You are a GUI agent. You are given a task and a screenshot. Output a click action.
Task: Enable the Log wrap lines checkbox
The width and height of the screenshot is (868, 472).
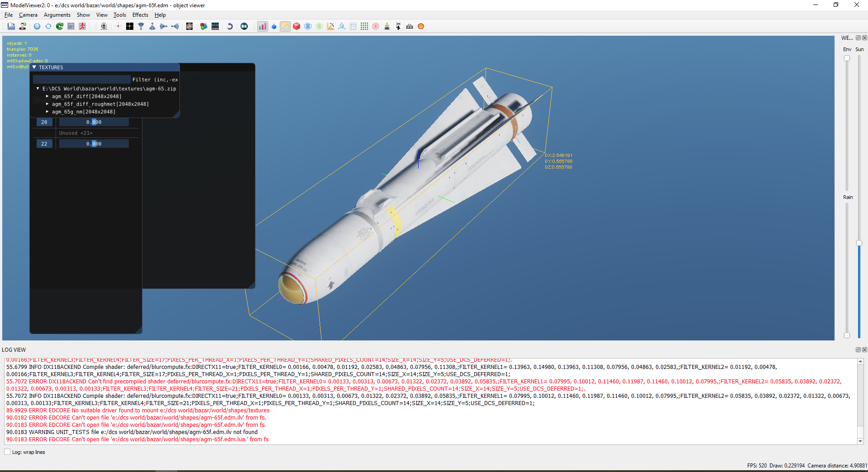[7, 452]
